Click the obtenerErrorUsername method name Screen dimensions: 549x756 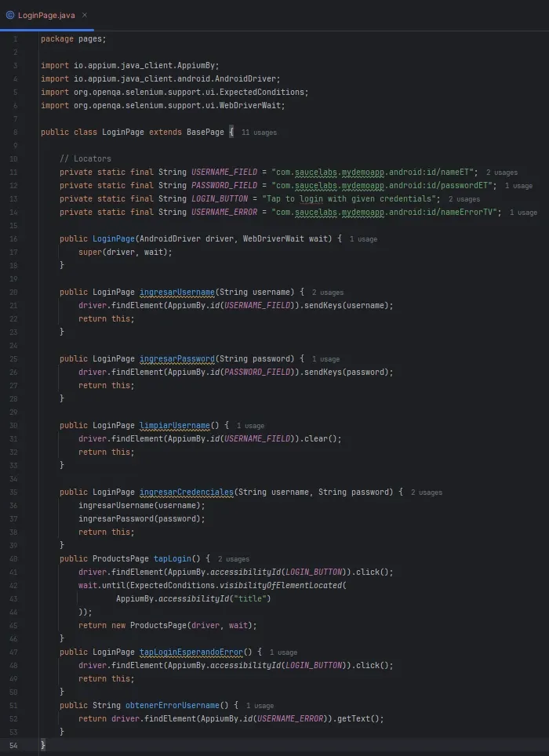173,705
